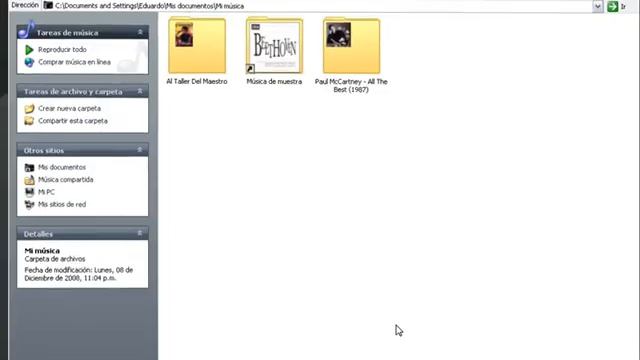Click the Ir button label
The height and width of the screenshot is (360, 640).
[623, 7]
